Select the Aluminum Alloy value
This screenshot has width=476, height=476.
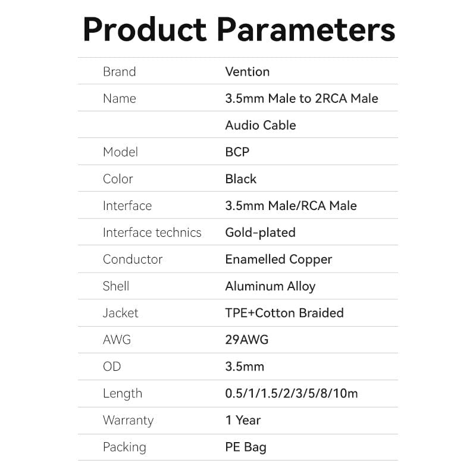pos(270,286)
